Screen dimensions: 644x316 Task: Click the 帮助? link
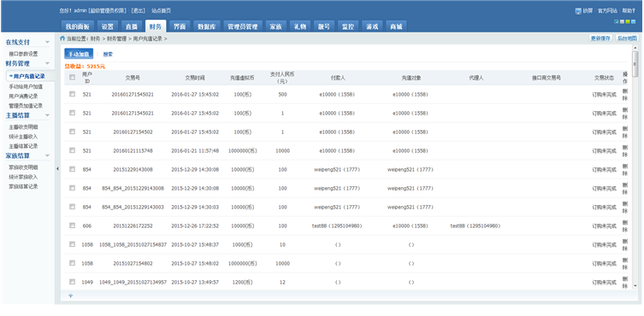pyautogui.click(x=629, y=11)
